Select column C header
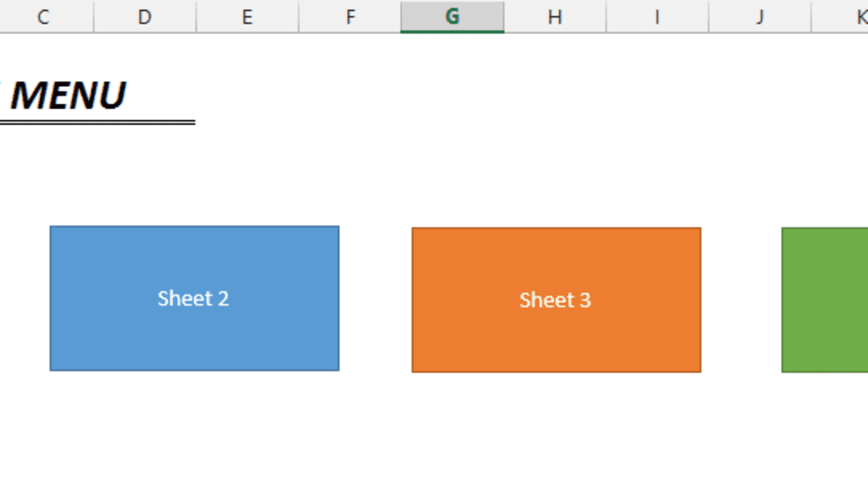Viewport: 868px width, 488px height. click(x=46, y=16)
